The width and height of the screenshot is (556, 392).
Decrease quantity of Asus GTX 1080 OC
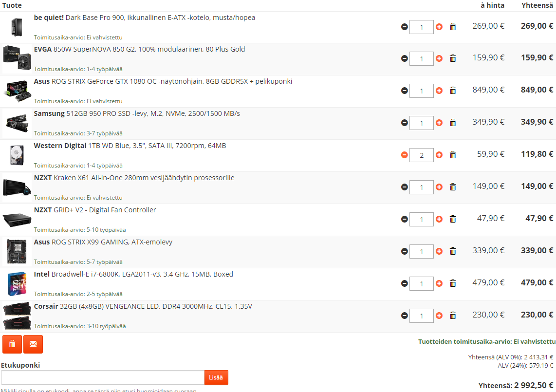[404, 91]
